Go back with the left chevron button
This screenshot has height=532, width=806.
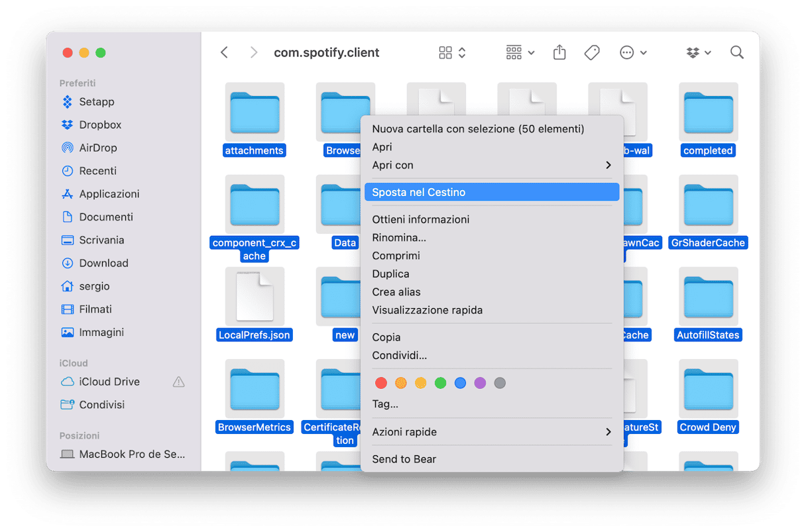point(224,52)
